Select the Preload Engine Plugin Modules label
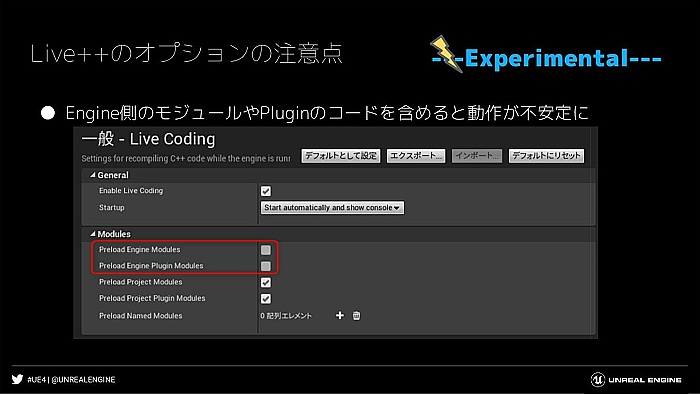This screenshot has height=394, width=700. point(151,265)
